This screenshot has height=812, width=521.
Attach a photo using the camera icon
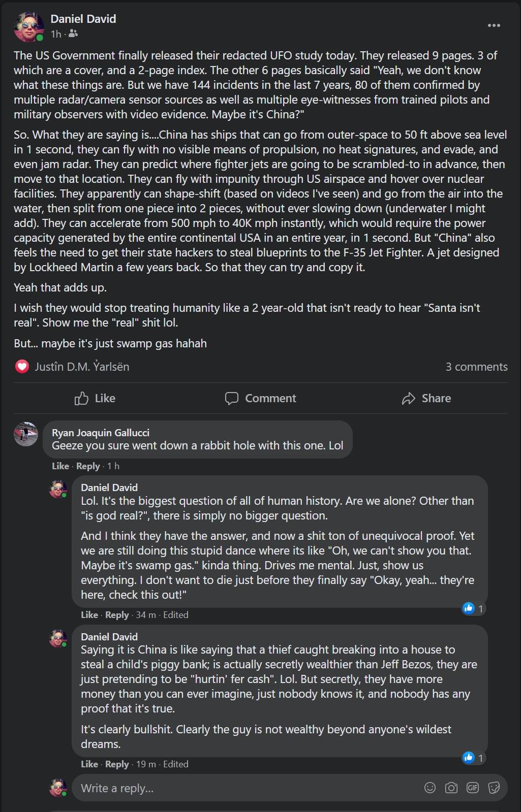(x=451, y=788)
